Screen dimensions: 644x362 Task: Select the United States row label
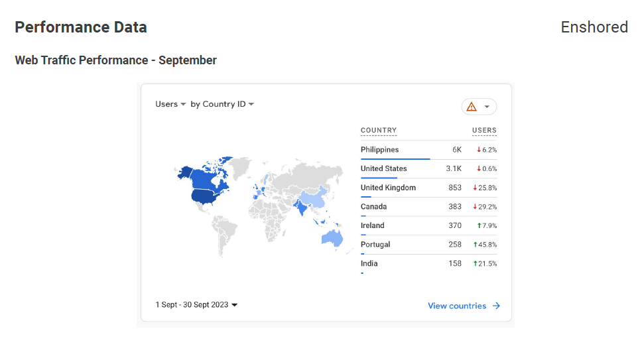[x=383, y=168]
